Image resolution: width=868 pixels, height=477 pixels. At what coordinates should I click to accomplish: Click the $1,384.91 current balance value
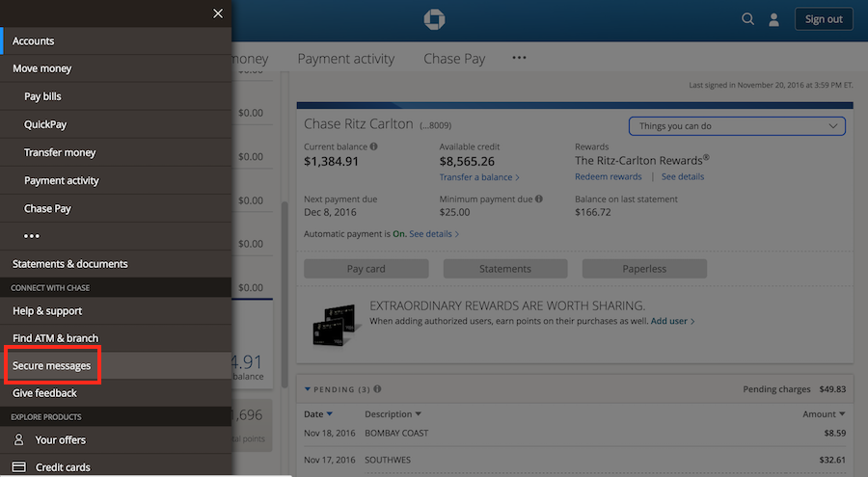point(331,162)
